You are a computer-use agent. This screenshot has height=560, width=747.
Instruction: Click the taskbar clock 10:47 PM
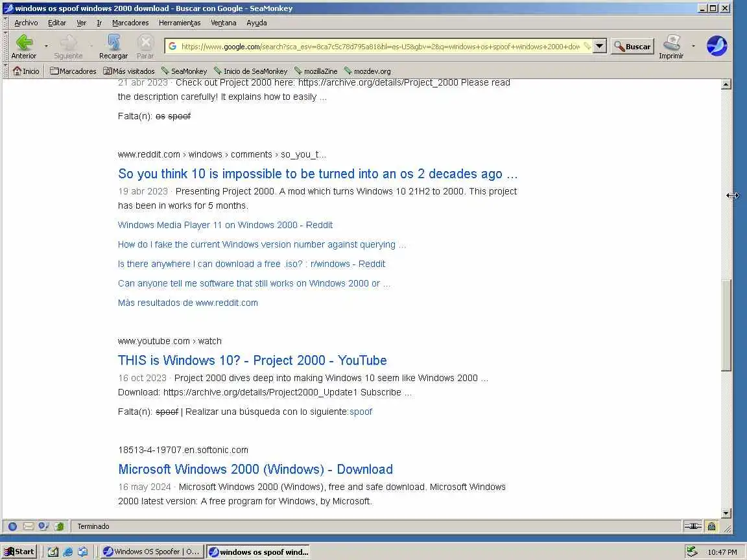point(722,552)
